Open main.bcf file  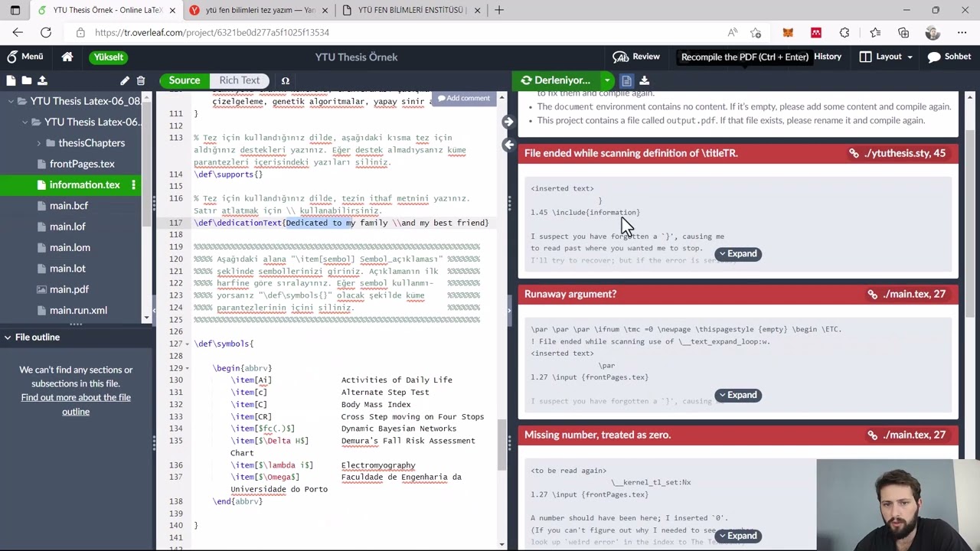point(69,206)
